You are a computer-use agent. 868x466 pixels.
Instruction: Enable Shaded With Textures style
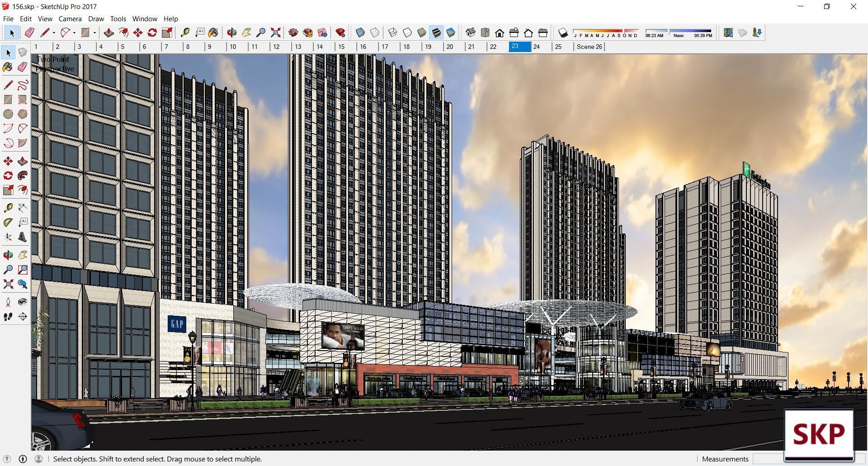point(436,33)
